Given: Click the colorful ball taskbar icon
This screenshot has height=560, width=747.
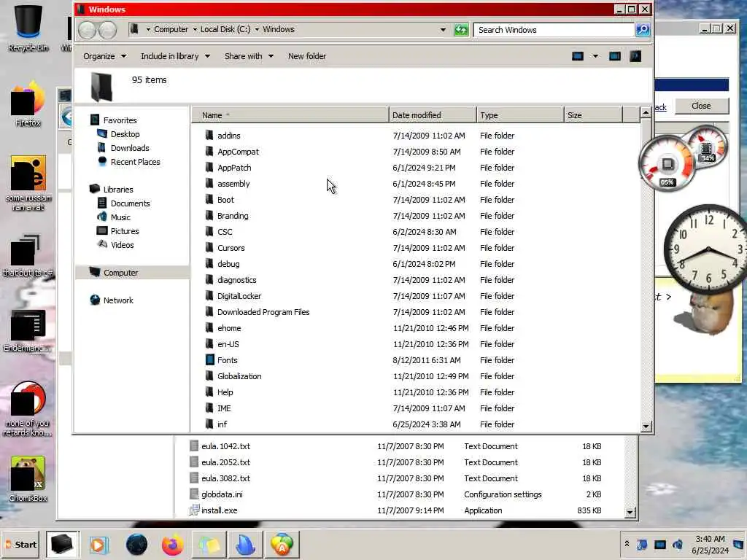Looking at the screenshot, I should (282, 544).
